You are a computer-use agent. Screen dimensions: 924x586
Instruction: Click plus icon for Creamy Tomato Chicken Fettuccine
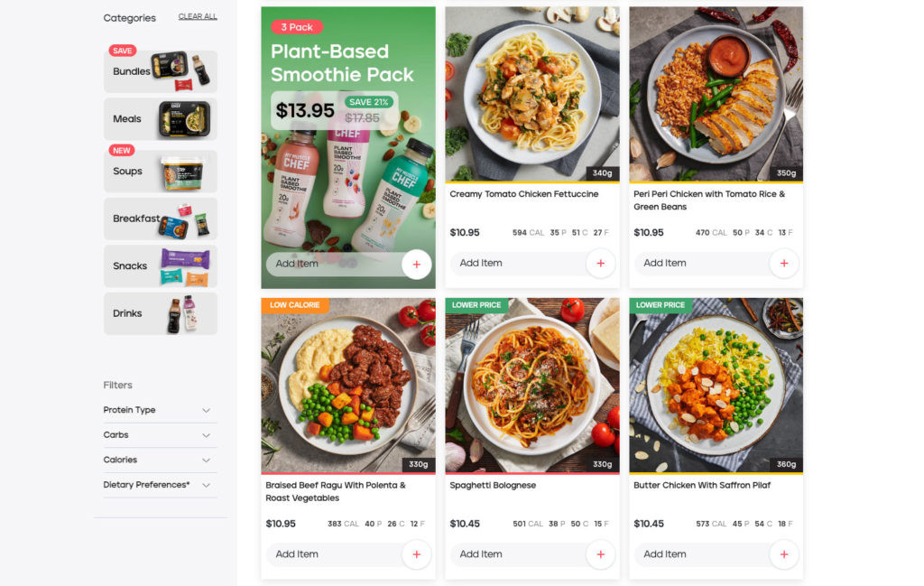pos(600,264)
